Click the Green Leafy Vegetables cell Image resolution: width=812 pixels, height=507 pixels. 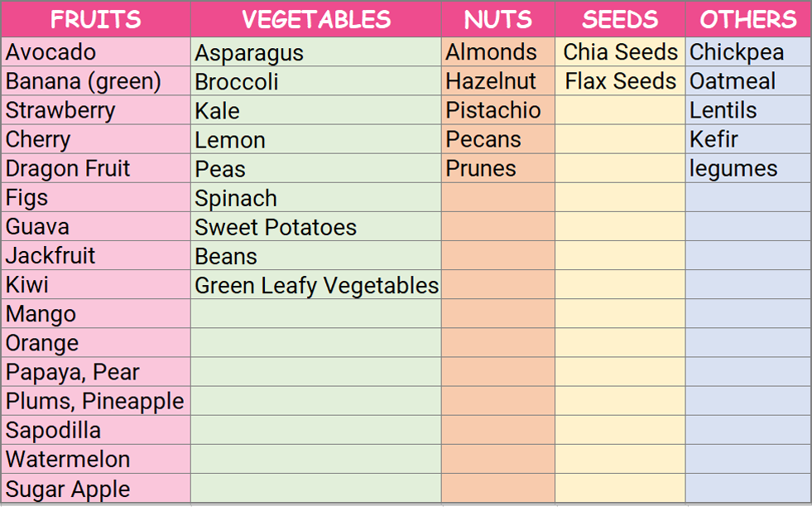[316, 285]
